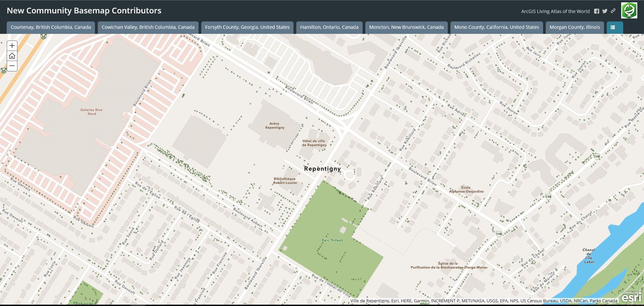The width and height of the screenshot is (644, 306).
Task: Click the Galeries Rive Nord label
Action: (x=92, y=112)
